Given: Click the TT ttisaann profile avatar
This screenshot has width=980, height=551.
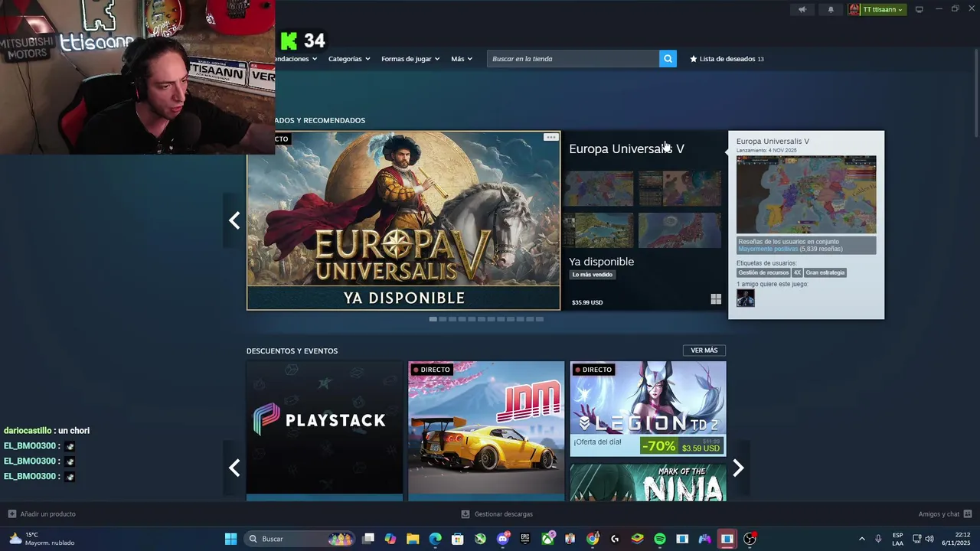Looking at the screenshot, I should coord(854,9).
